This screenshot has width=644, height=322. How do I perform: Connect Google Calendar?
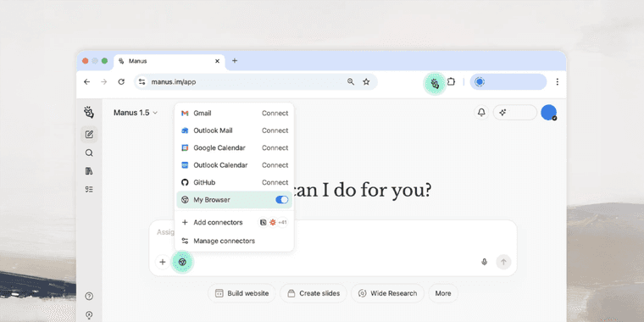tap(275, 147)
